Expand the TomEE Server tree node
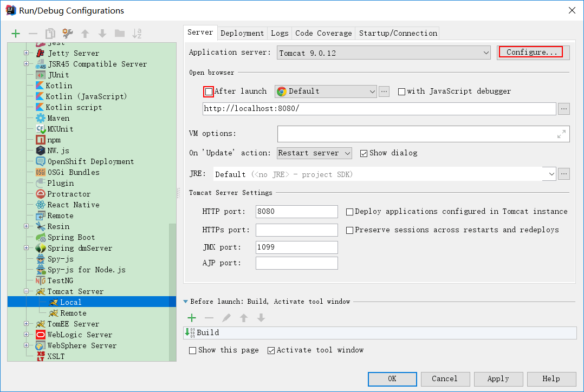The height and width of the screenshot is (392, 584). tap(27, 323)
